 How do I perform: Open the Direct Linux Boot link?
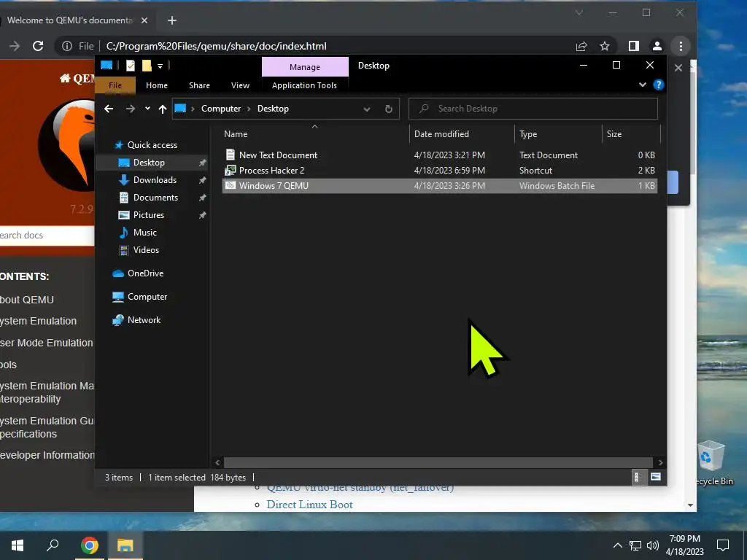click(x=309, y=505)
